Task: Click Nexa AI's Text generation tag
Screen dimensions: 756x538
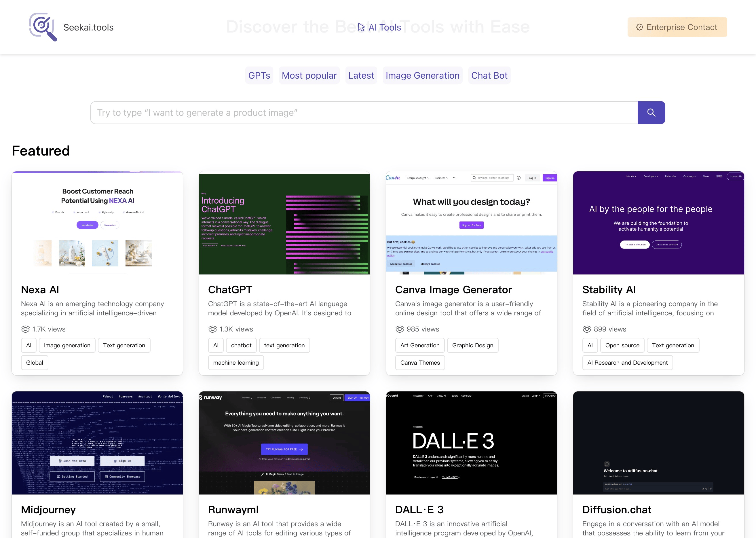Action: [124, 345]
